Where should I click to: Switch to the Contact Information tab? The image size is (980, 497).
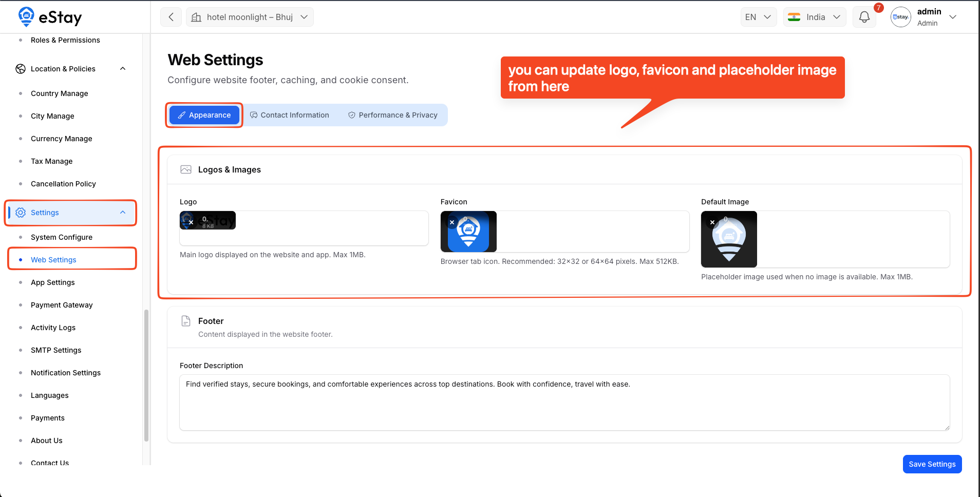point(290,115)
